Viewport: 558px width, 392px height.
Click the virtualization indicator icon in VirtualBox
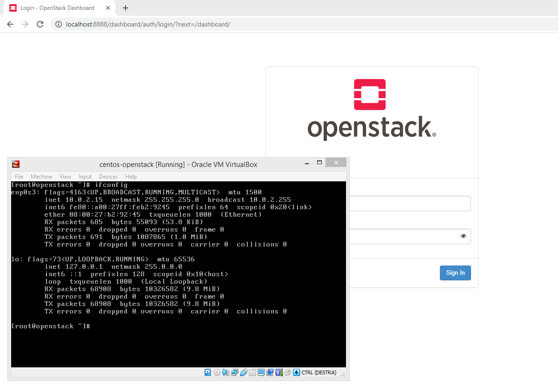pyautogui.click(x=278, y=372)
